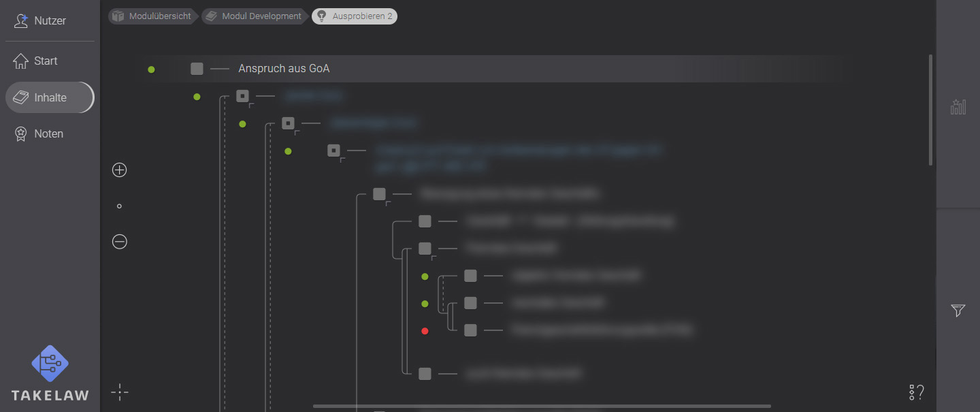Collapse the second-level tree node below Anspruch

pos(243,96)
